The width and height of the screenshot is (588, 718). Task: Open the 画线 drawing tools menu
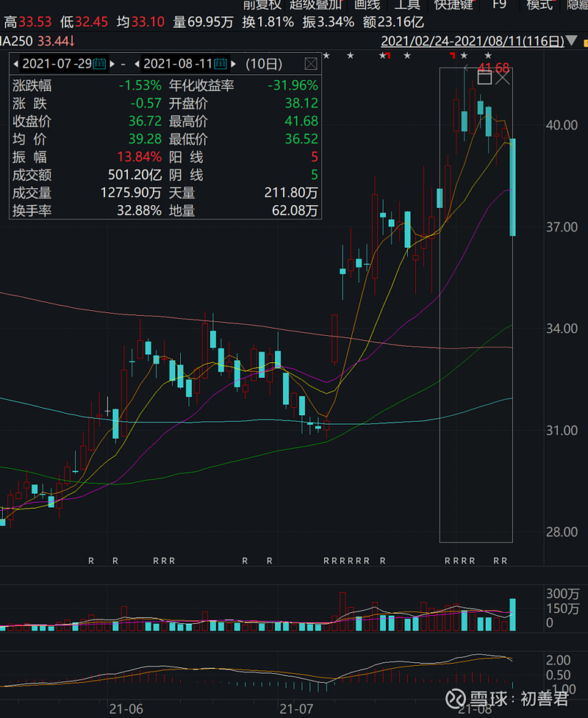point(367,4)
